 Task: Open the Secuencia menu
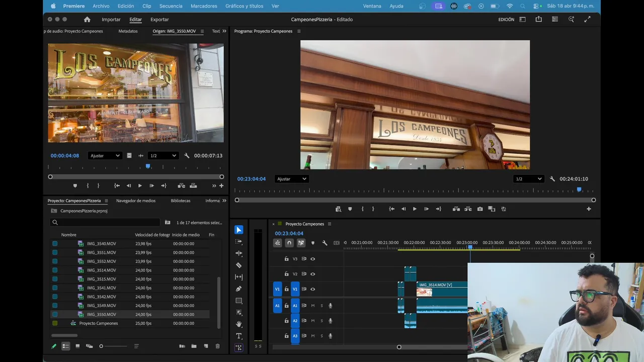tap(171, 6)
